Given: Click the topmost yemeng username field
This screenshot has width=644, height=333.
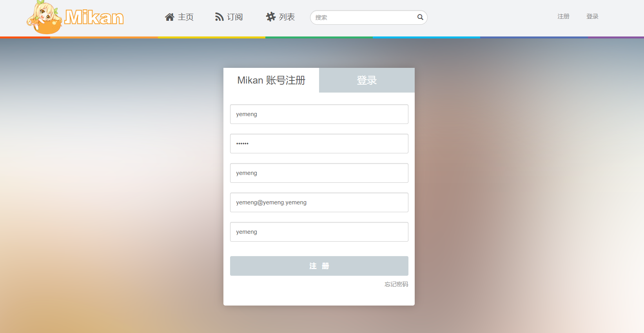Looking at the screenshot, I should pyautogui.click(x=319, y=114).
